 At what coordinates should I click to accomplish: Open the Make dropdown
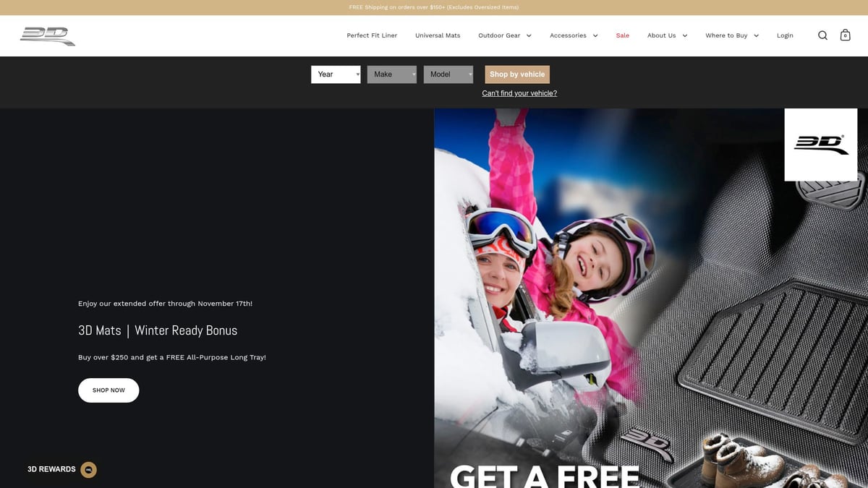tap(391, 74)
